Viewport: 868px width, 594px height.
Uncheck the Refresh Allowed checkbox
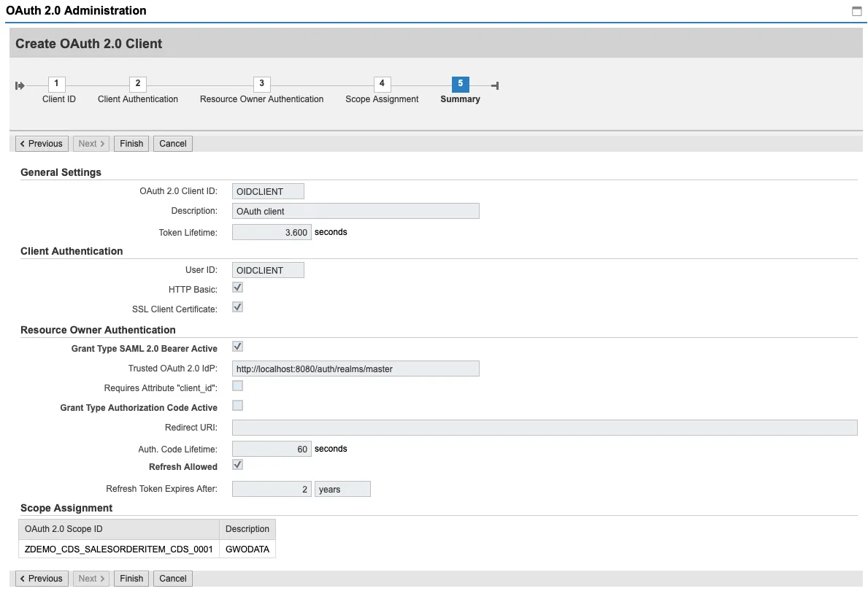[237, 465]
